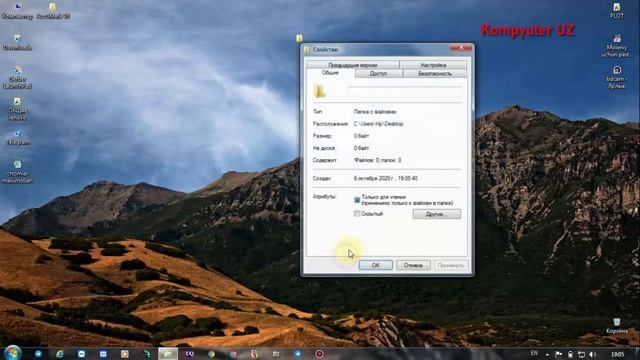Screen dimensions: 640x360
Task: Select the Moiеny uchun desktop icon
Action: point(617,46)
